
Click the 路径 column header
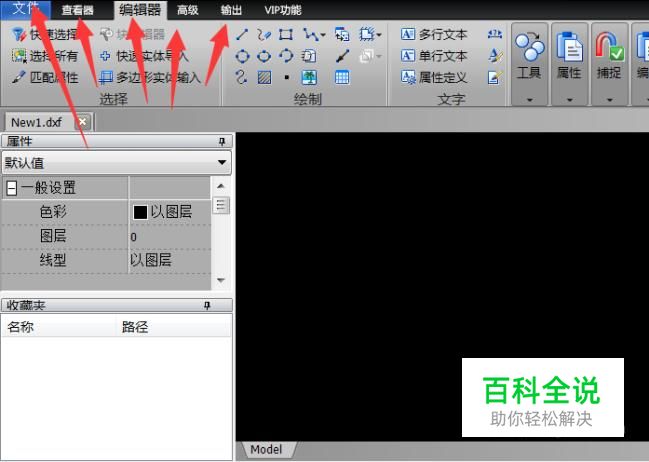(x=174, y=327)
